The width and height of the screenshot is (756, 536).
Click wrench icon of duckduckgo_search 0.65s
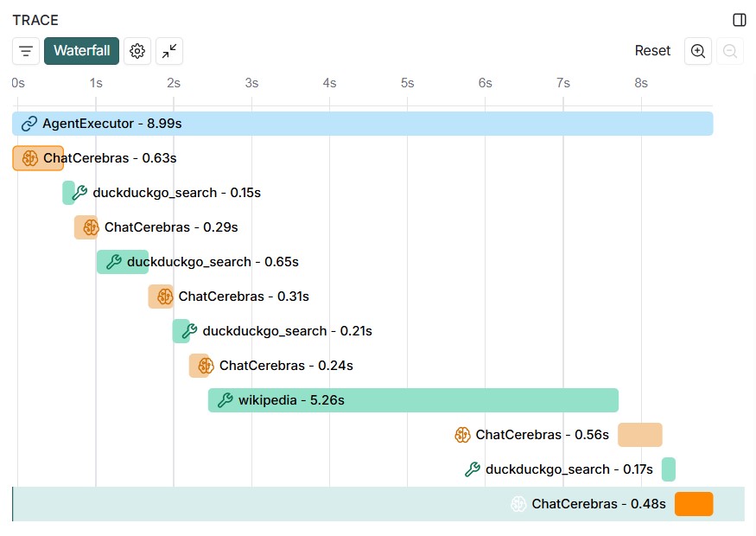113,262
